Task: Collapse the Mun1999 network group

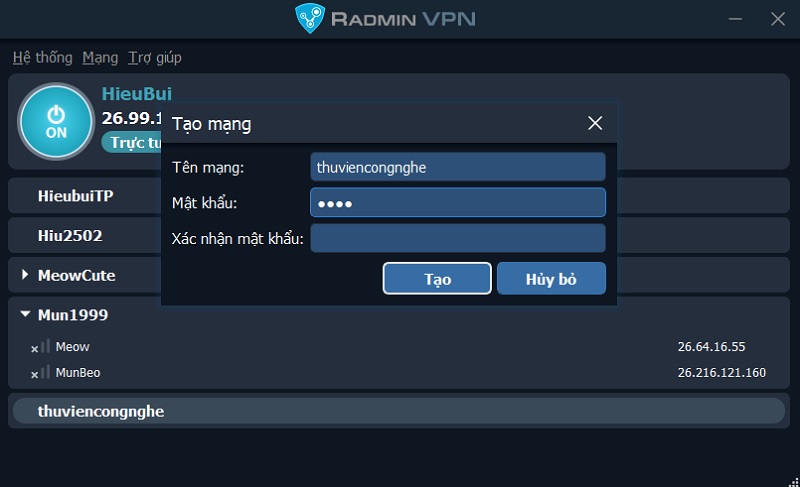Action: 25,314
